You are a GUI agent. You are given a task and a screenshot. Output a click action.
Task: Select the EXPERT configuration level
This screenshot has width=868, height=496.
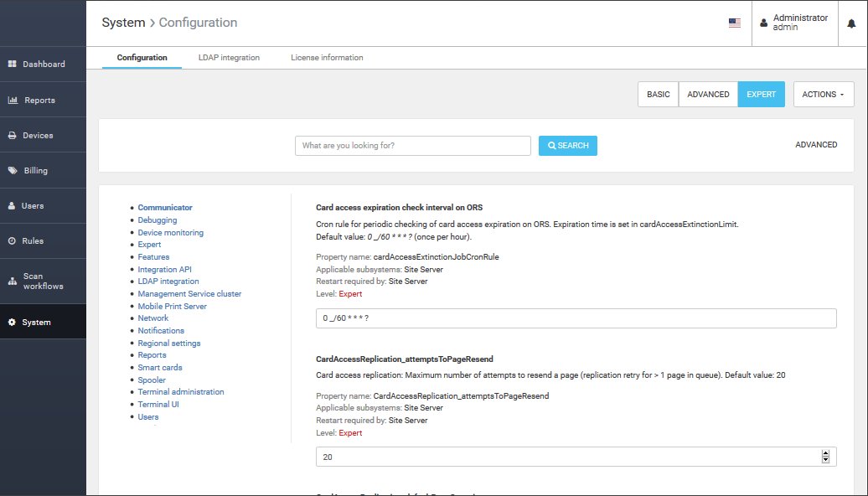[x=761, y=95]
